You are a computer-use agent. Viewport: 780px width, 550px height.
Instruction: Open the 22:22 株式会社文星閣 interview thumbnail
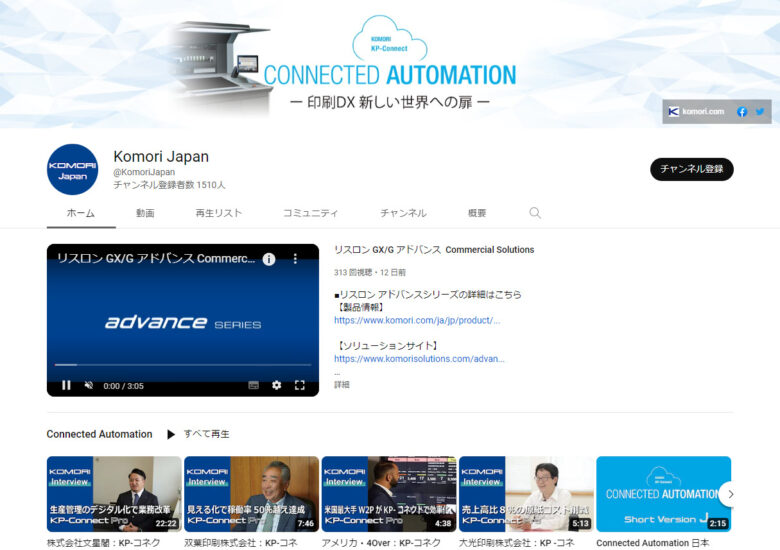click(114, 494)
